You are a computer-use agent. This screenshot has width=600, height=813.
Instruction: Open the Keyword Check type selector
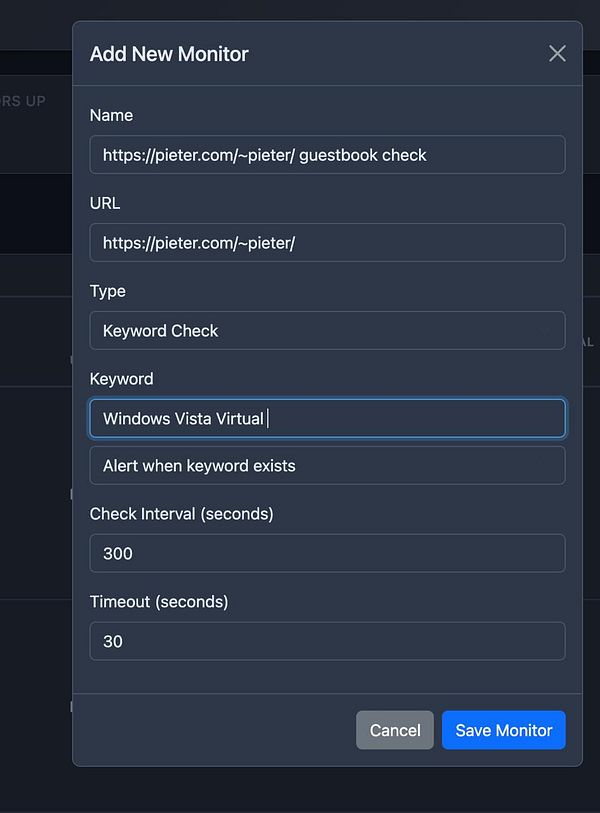327,331
